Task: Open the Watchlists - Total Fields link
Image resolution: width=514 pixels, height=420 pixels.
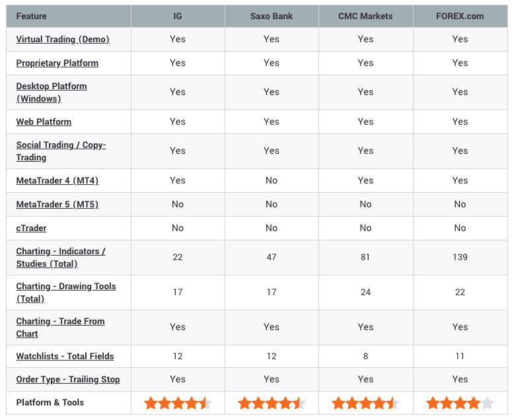Action: point(65,356)
